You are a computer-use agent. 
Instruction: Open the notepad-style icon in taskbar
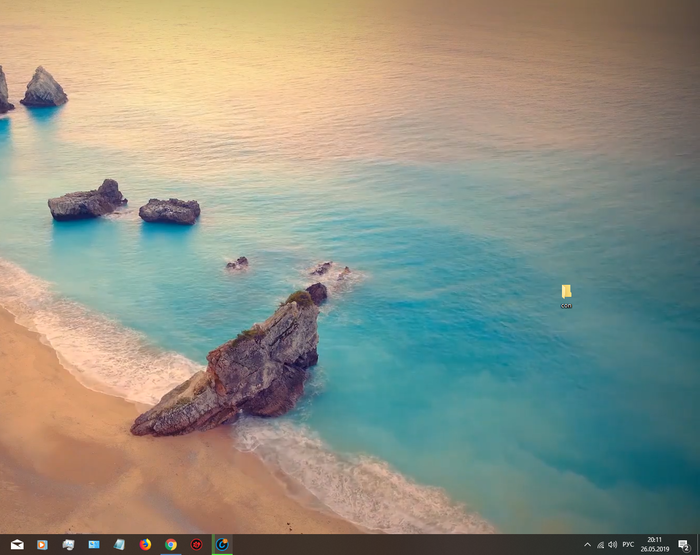[x=120, y=545]
